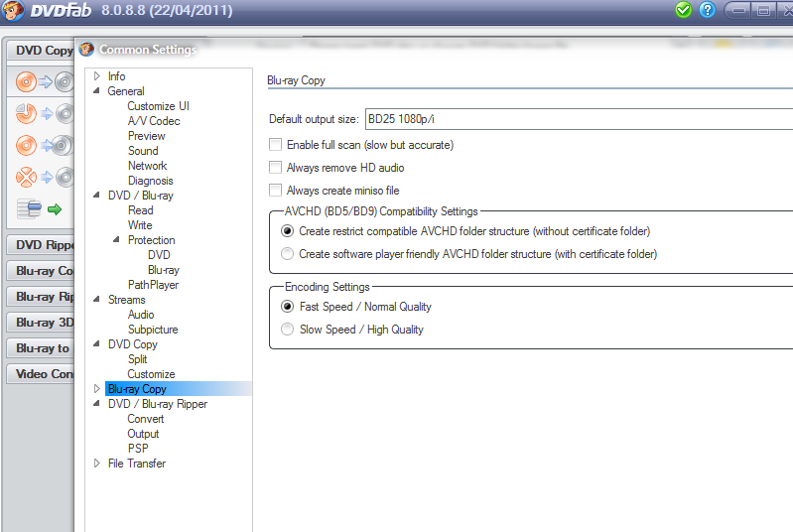Collapse the DVD / Blu-ray Ripper node arrow
793x532 pixels.
click(x=96, y=403)
